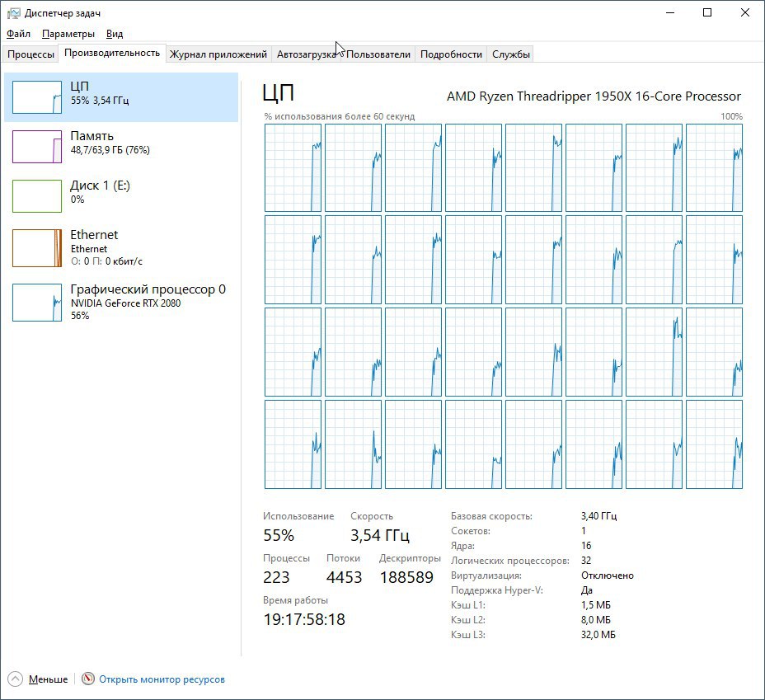Click the Ядра value 16
This screenshot has height=700, width=765.
pos(586,545)
